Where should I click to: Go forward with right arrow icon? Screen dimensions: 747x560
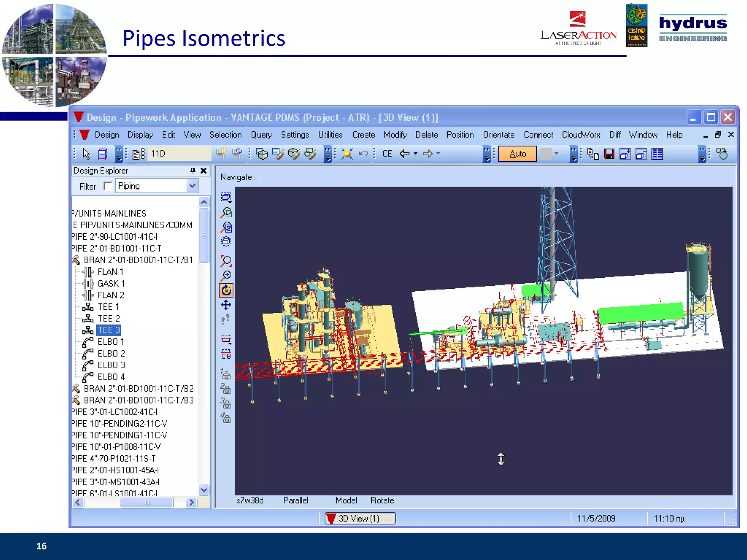(x=428, y=153)
